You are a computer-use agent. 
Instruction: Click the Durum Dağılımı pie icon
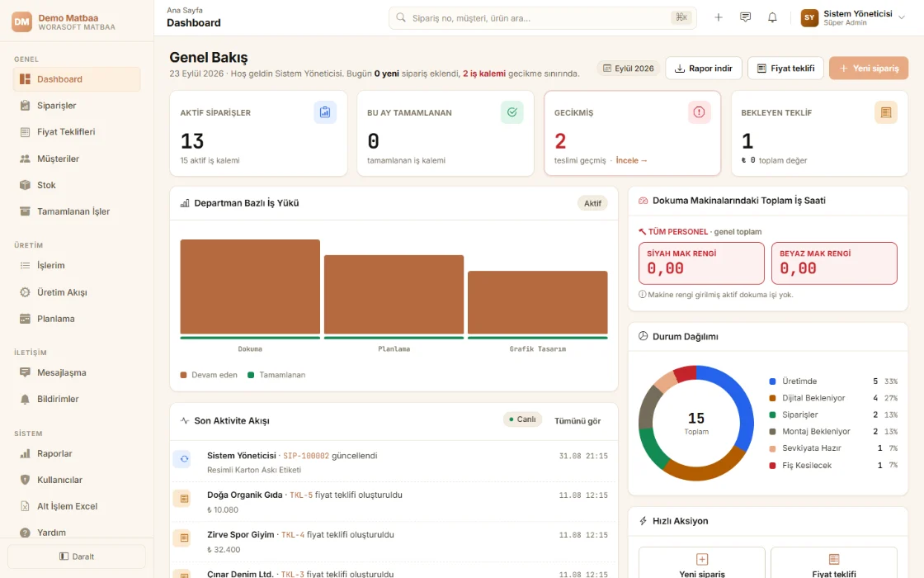pyautogui.click(x=643, y=336)
